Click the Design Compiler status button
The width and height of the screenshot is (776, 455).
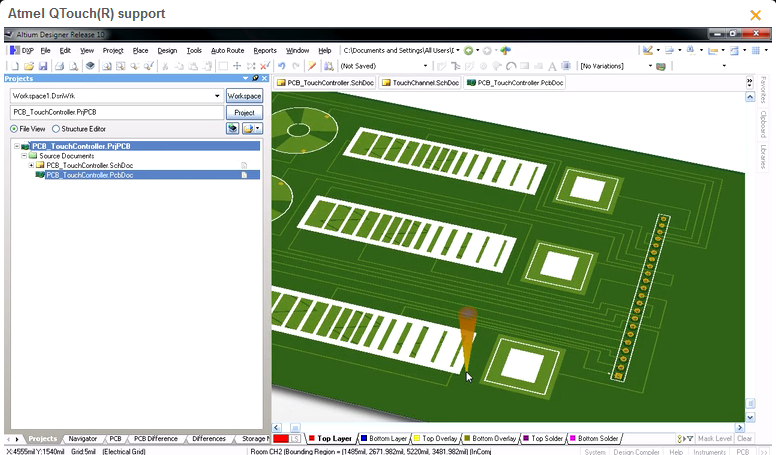pyautogui.click(x=636, y=452)
